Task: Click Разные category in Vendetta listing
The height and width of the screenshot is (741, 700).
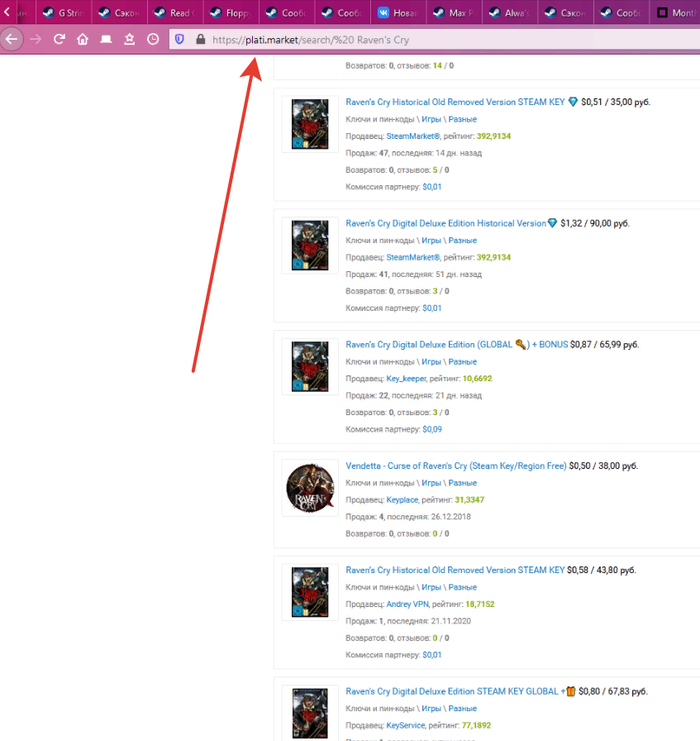Action: tap(463, 482)
